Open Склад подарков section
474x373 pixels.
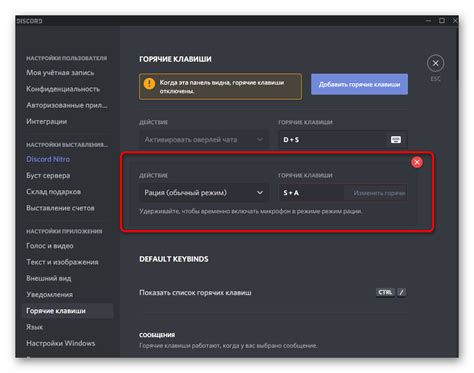(53, 192)
